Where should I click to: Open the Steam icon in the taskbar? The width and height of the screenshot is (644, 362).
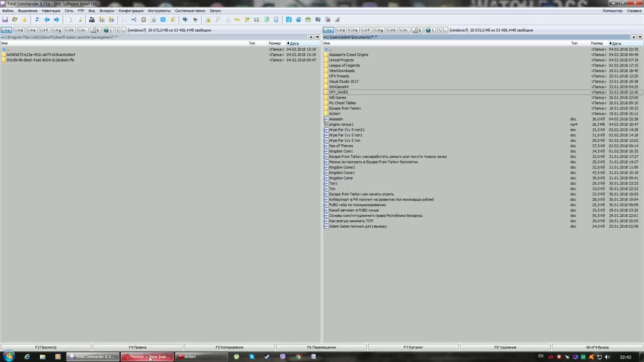267,357
